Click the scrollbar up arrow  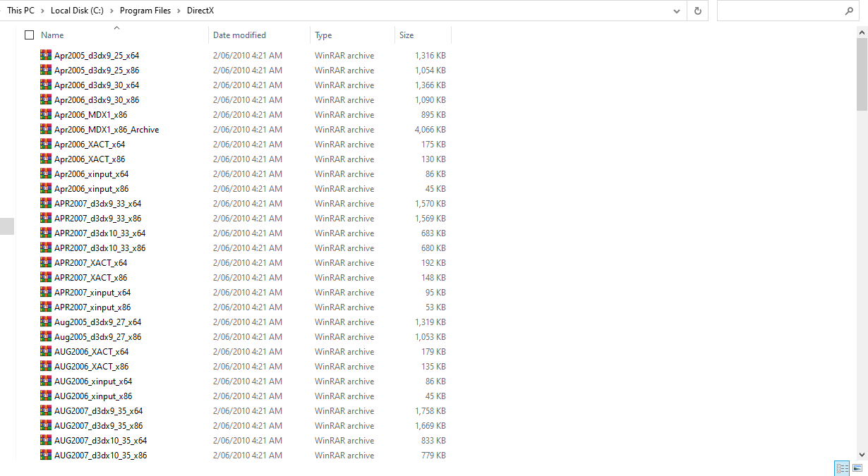coord(862,32)
